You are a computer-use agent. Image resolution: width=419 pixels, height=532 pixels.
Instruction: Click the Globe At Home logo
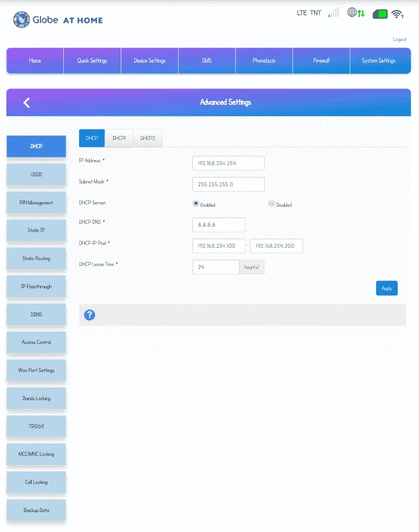coord(58,20)
